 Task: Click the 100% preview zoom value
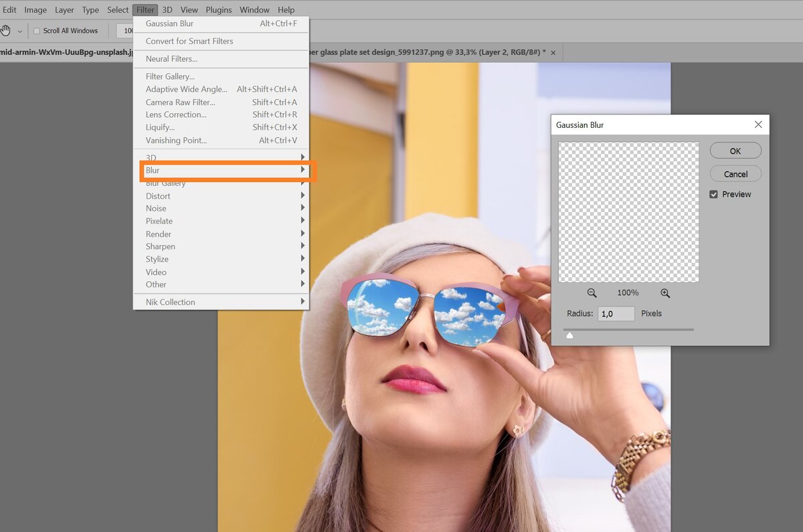pos(628,293)
